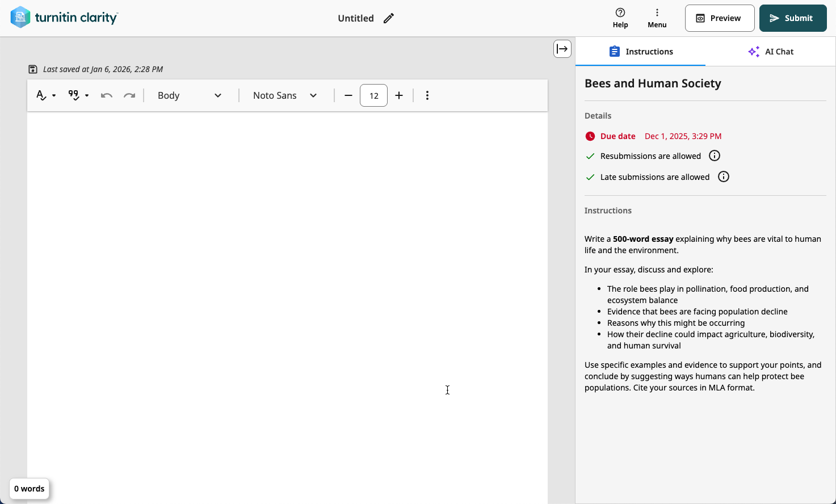Click the Instructions clipboard icon
The width and height of the screenshot is (836, 504).
point(615,52)
